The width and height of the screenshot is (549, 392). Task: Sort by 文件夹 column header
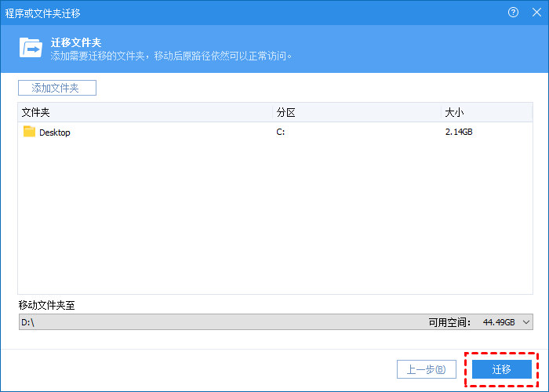145,112
